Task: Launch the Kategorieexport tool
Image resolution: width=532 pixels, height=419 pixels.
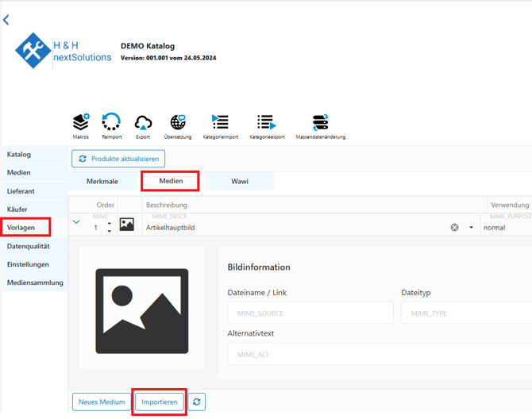Action: pos(266,122)
